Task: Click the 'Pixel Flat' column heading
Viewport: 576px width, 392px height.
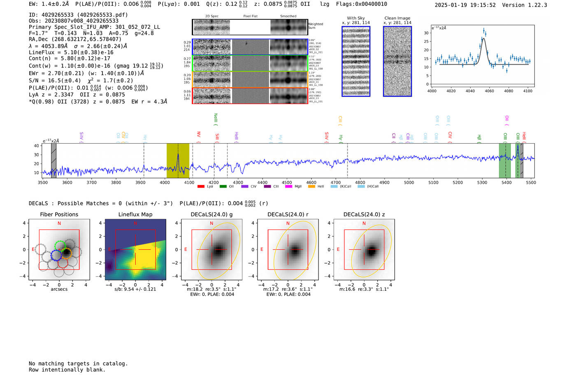Action: click(x=250, y=16)
